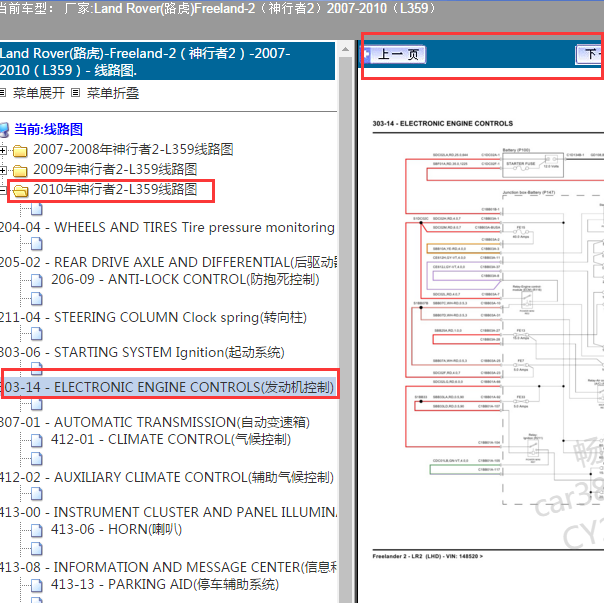Open 206-09 ANTI-LOCK CONTROL diagram
This screenshot has height=603, width=604.
[x=185, y=279]
